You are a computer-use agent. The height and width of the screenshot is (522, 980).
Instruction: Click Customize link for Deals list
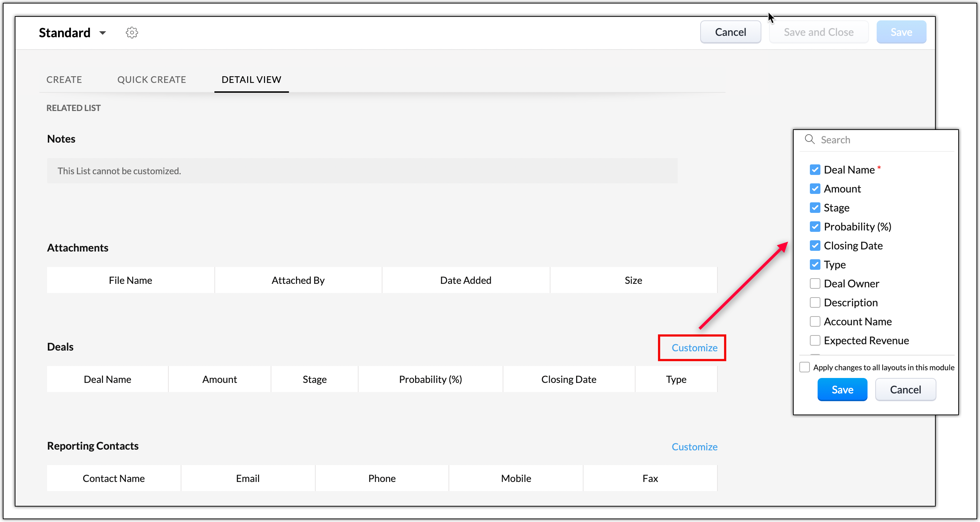tap(694, 348)
